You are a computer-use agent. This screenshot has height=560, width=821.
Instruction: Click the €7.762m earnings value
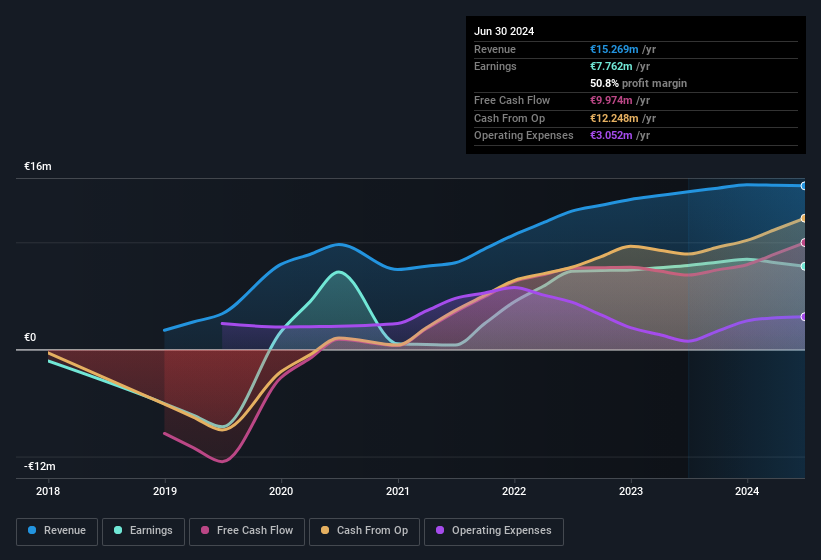(x=611, y=66)
